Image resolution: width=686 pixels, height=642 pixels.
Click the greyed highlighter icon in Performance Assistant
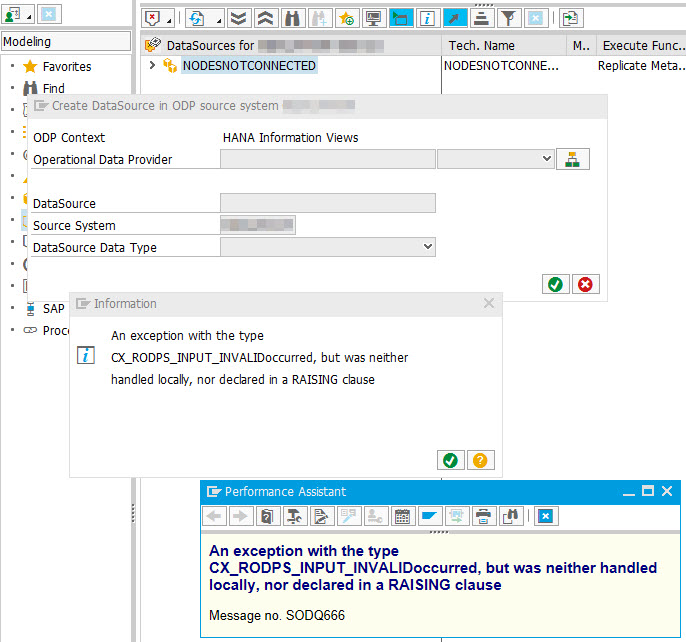pyautogui.click(x=349, y=516)
